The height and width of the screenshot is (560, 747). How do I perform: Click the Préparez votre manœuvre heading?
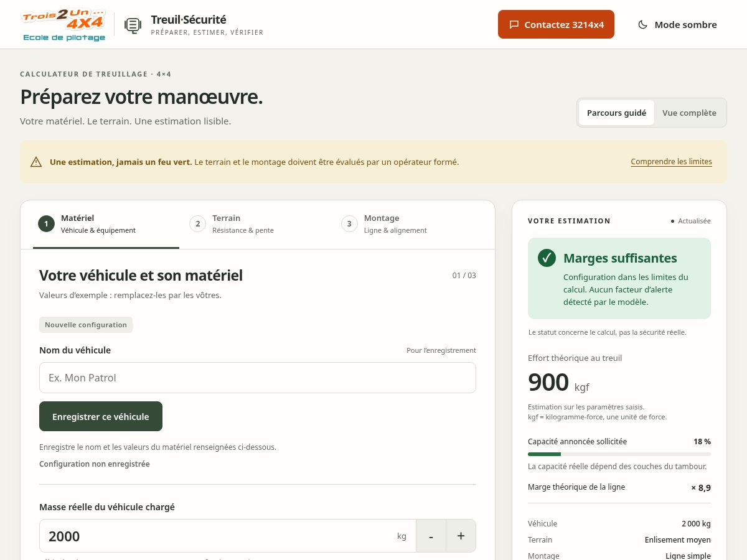[141, 97]
